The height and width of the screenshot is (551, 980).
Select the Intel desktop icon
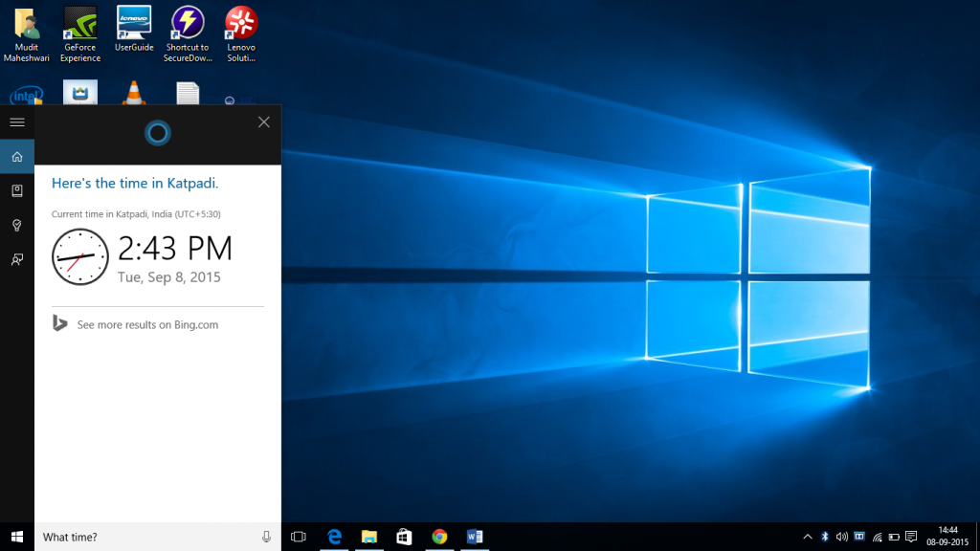coord(26,95)
